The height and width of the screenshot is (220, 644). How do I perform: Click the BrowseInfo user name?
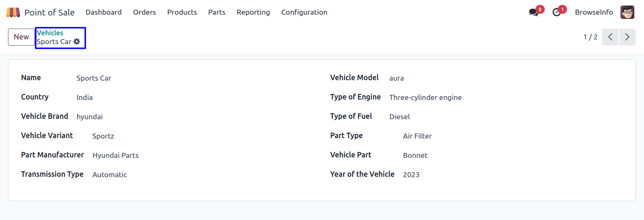click(594, 13)
